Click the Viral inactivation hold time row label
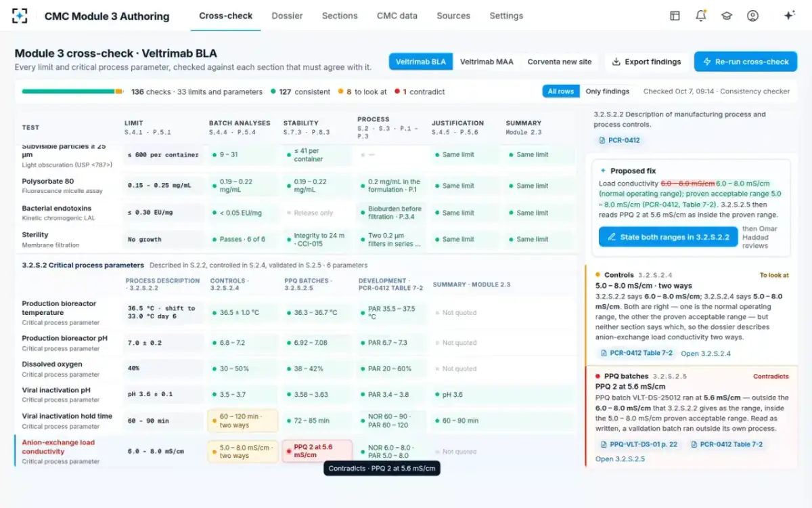812x508 pixels. [x=67, y=417]
